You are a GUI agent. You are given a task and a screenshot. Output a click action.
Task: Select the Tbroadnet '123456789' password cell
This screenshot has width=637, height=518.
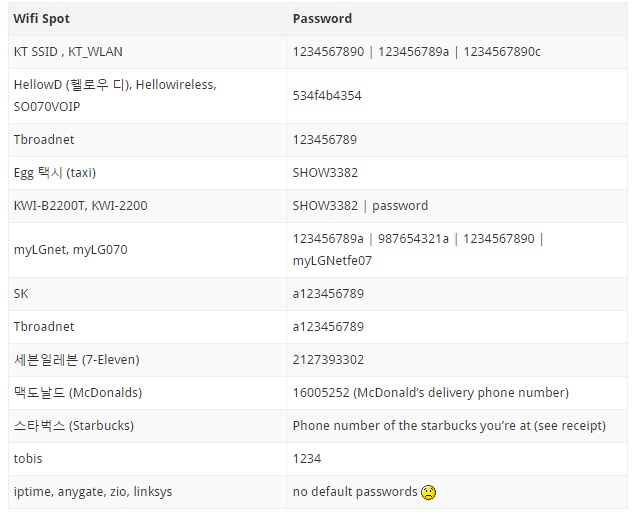coord(324,140)
